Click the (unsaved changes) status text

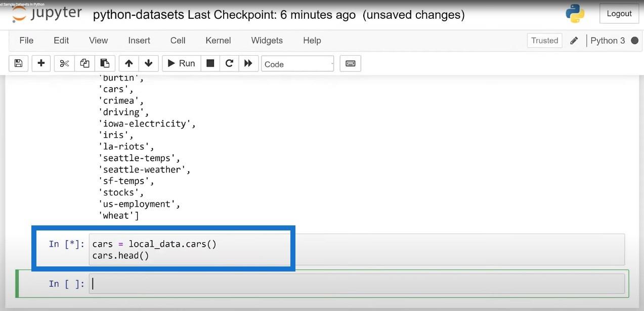(413, 15)
